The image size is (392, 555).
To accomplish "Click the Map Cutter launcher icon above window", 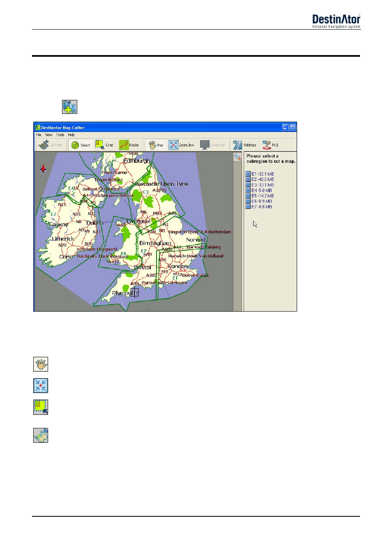I will (70, 107).
